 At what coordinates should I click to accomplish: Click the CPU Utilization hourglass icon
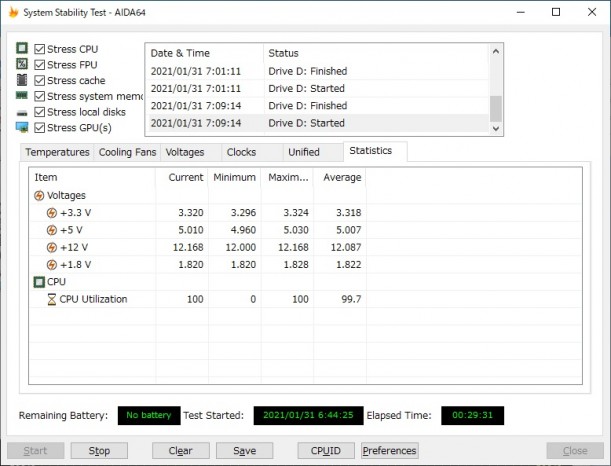(x=52, y=299)
